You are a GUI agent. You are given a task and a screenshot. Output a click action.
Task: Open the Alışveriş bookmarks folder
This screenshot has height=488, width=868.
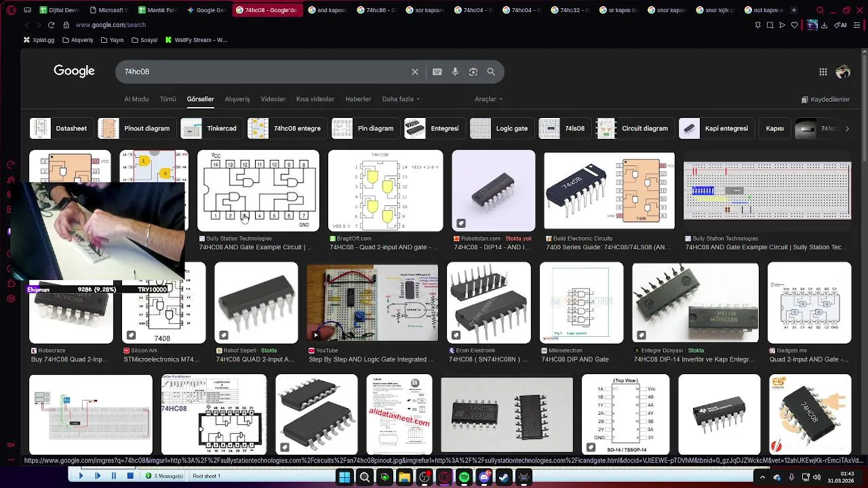(77, 40)
